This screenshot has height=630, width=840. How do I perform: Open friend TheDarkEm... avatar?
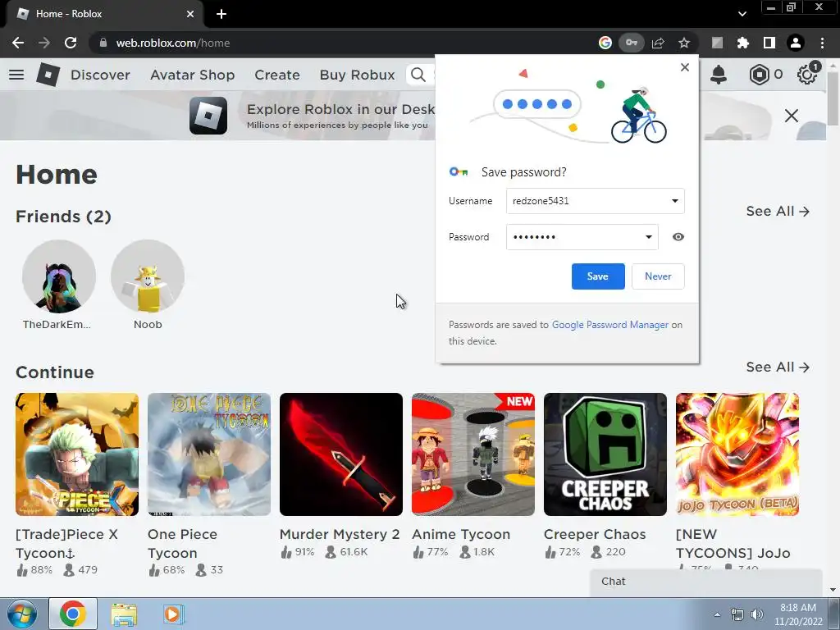[59, 276]
